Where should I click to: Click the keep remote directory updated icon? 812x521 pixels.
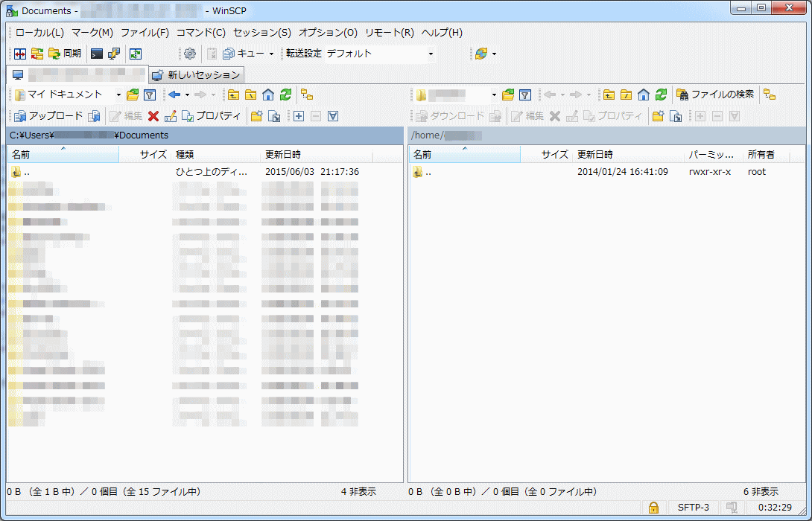(x=135, y=54)
